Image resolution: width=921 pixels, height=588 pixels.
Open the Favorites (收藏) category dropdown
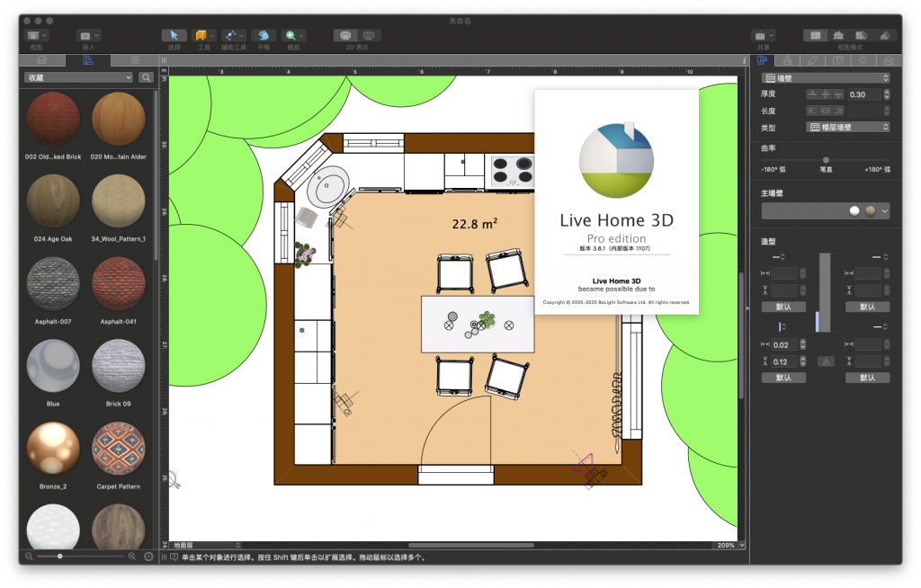click(x=79, y=77)
